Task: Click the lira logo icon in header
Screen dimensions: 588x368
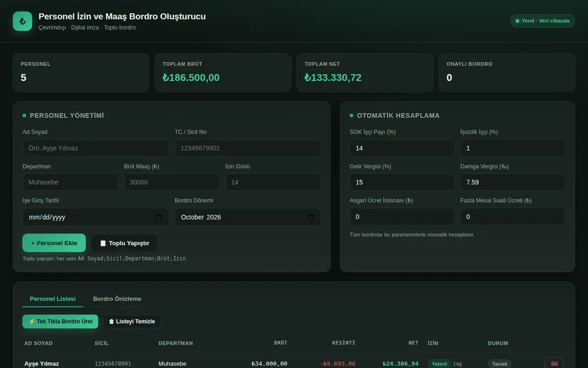Action: (23, 21)
